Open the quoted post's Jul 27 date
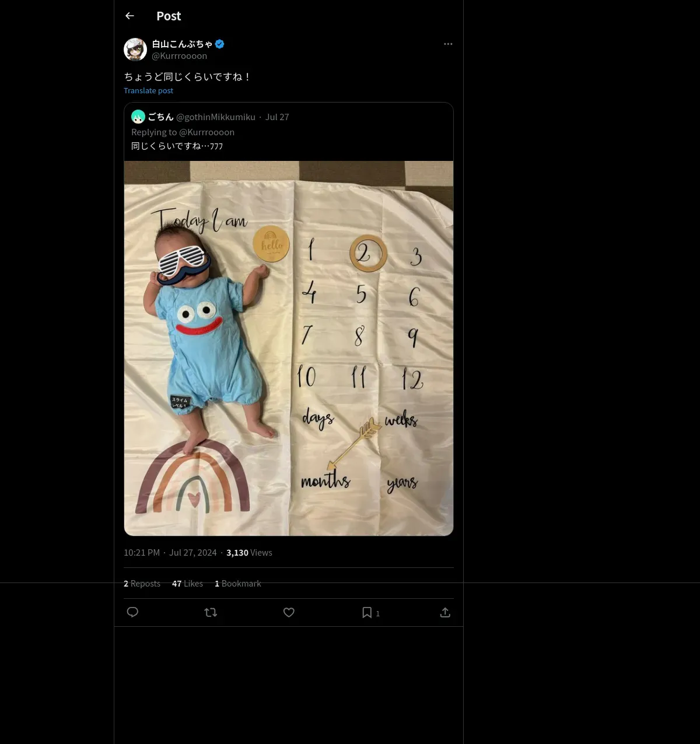Image resolution: width=700 pixels, height=744 pixels. pyautogui.click(x=277, y=117)
